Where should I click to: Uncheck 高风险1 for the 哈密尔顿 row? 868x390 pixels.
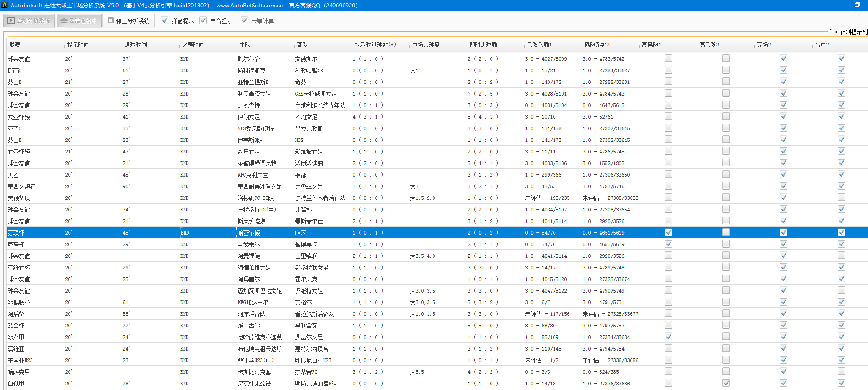coord(668,232)
